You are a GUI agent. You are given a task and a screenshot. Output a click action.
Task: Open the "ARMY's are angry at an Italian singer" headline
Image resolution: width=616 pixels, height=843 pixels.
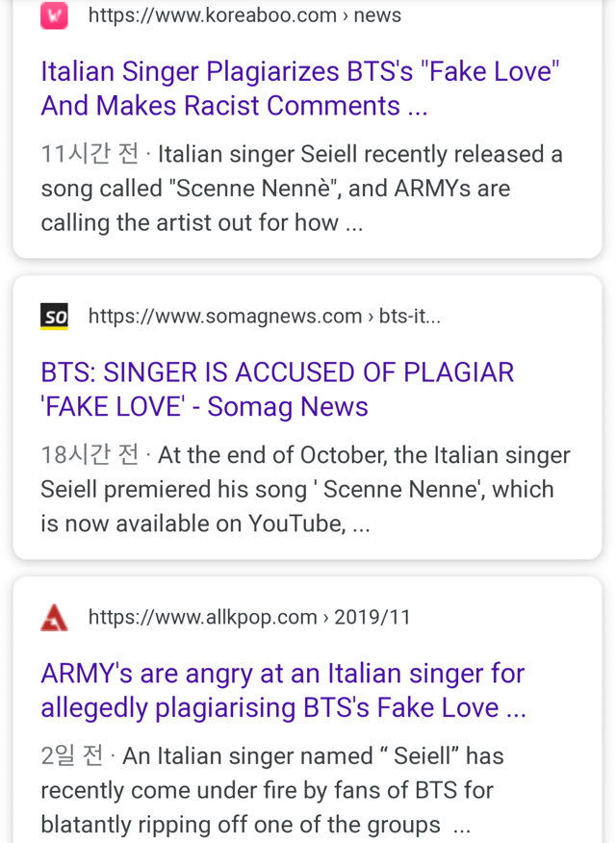(x=282, y=674)
